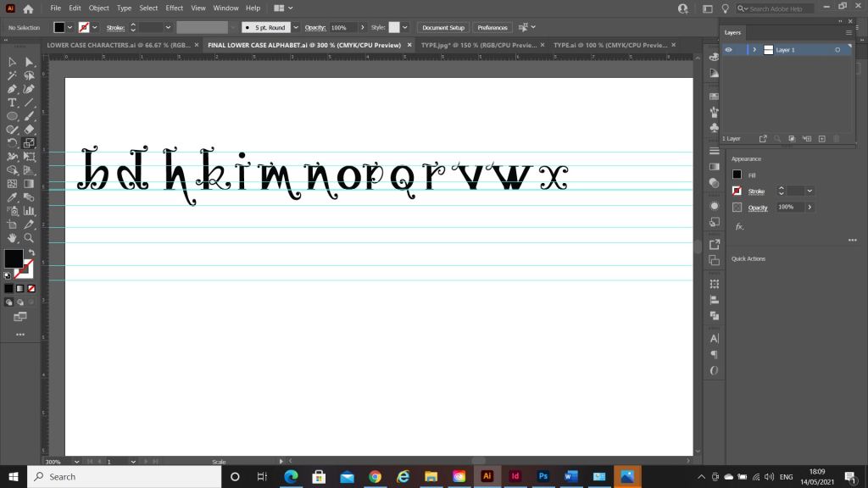The width and height of the screenshot is (868, 488).
Task: Click Create New Layer icon
Action: (821, 138)
